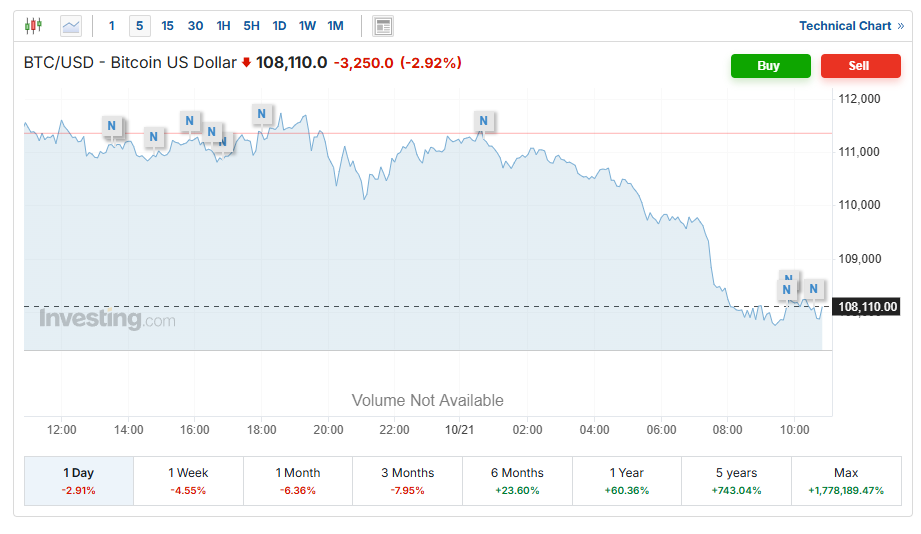This screenshot has width=921, height=534.
Task: Switch to candlestick chart type icon
Action: (x=33, y=25)
